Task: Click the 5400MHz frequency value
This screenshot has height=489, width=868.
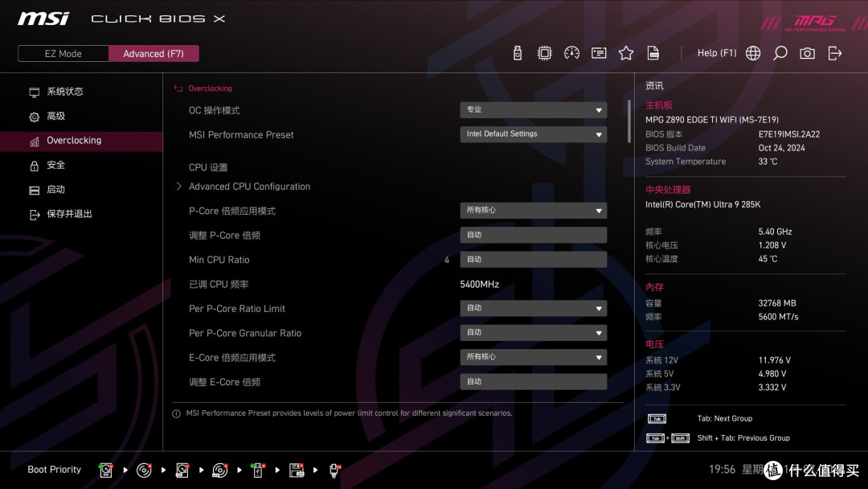Action: coord(479,284)
